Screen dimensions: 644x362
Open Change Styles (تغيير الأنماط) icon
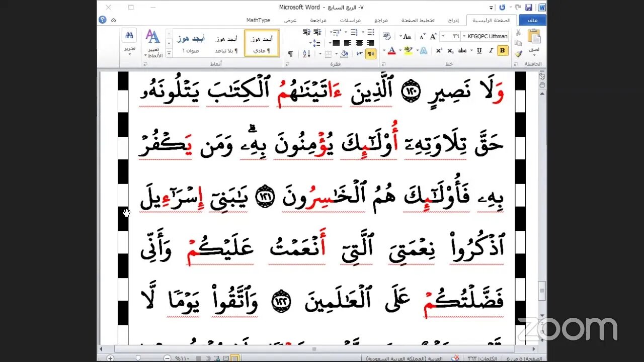pyautogui.click(x=153, y=44)
